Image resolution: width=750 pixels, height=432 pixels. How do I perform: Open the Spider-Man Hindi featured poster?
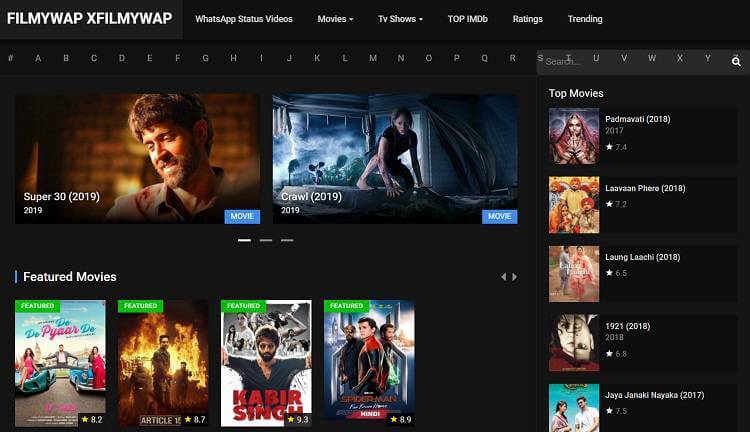369,363
